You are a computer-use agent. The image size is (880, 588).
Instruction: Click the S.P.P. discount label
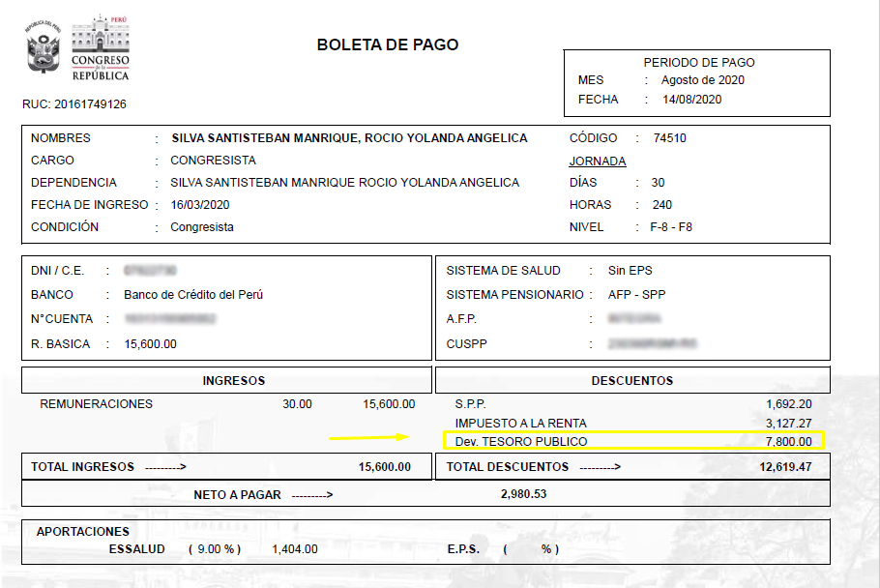pos(470,404)
